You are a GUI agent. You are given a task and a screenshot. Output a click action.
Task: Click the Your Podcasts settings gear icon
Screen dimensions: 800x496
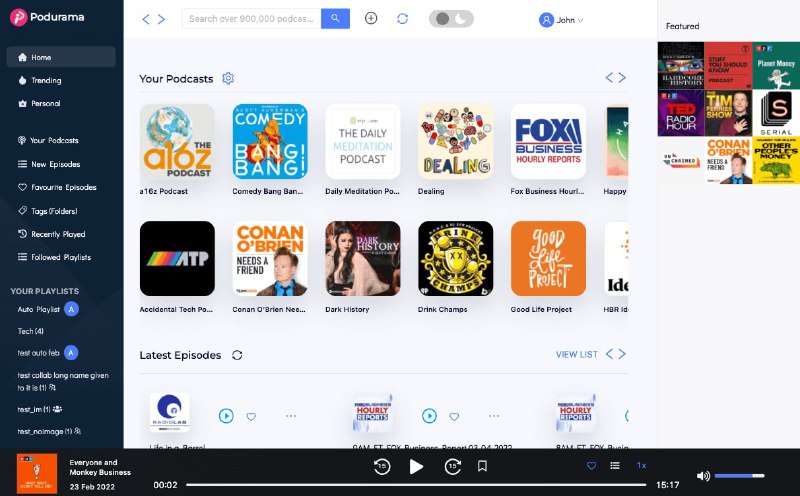(228, 78)
